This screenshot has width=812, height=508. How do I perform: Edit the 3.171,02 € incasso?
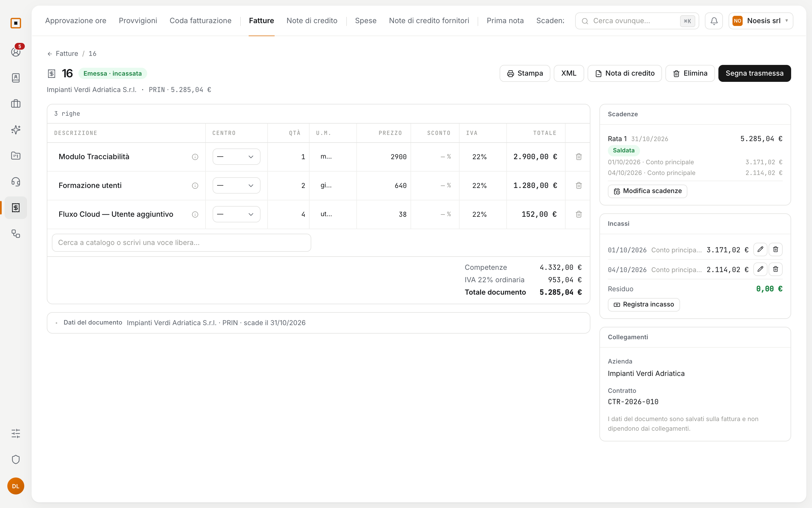760,249
